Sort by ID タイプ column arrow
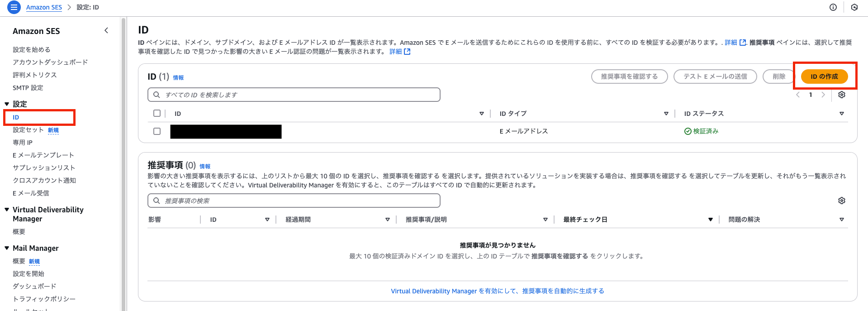868x311 pixels. [x=666, y=114]
